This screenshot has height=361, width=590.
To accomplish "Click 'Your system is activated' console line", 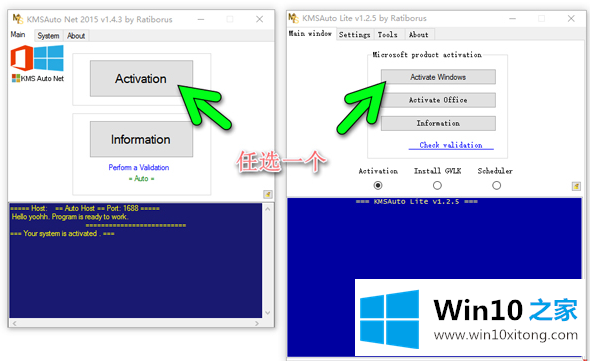I will (x=62, y=233).
